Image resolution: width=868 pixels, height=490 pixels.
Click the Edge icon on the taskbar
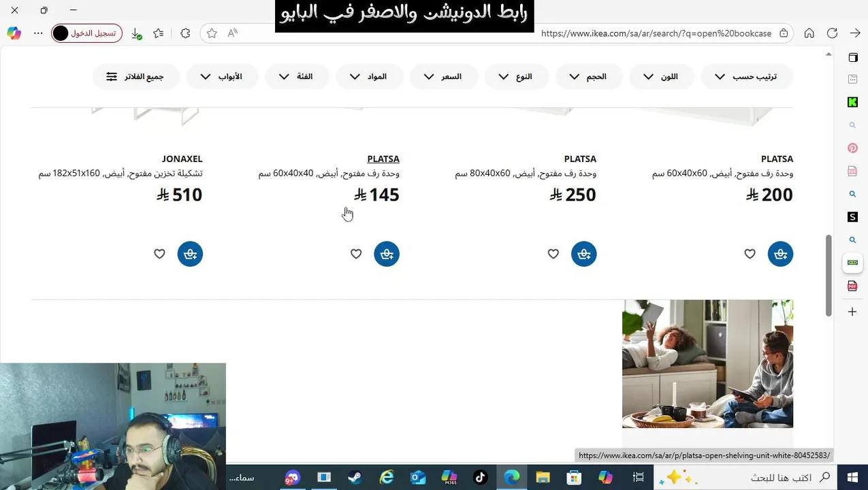511,477
